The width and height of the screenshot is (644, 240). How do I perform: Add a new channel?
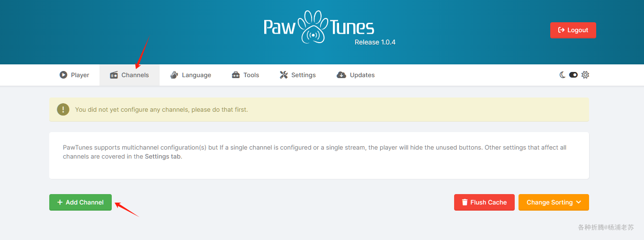click(x=80, y=202)
